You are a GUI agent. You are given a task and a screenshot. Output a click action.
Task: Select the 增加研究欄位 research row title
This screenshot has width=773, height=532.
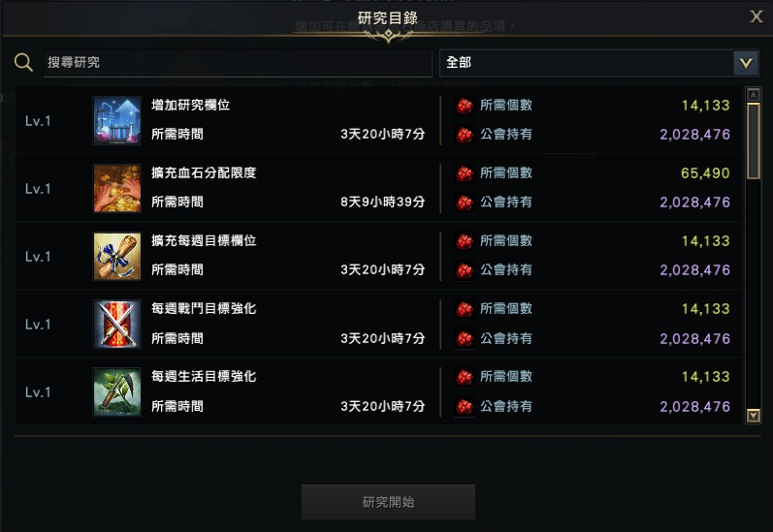pos(191,105)
